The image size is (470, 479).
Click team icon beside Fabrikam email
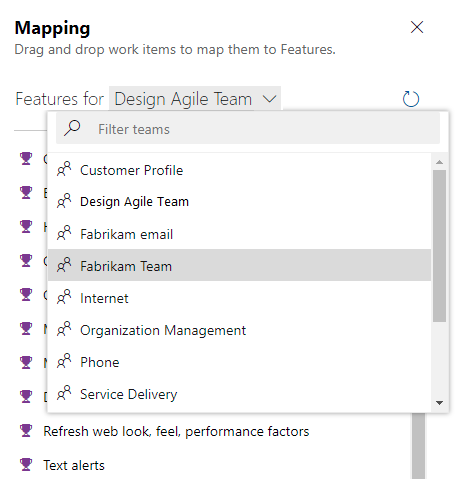64,233
